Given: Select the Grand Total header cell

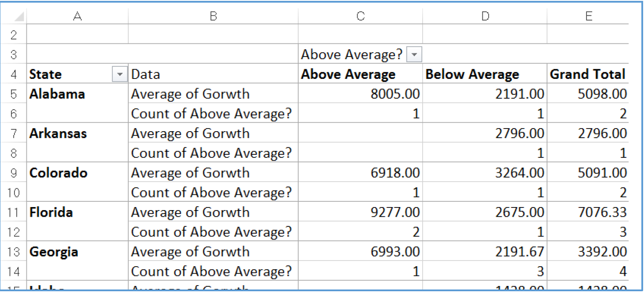Looking at the screenshot, I should (588, 74).
